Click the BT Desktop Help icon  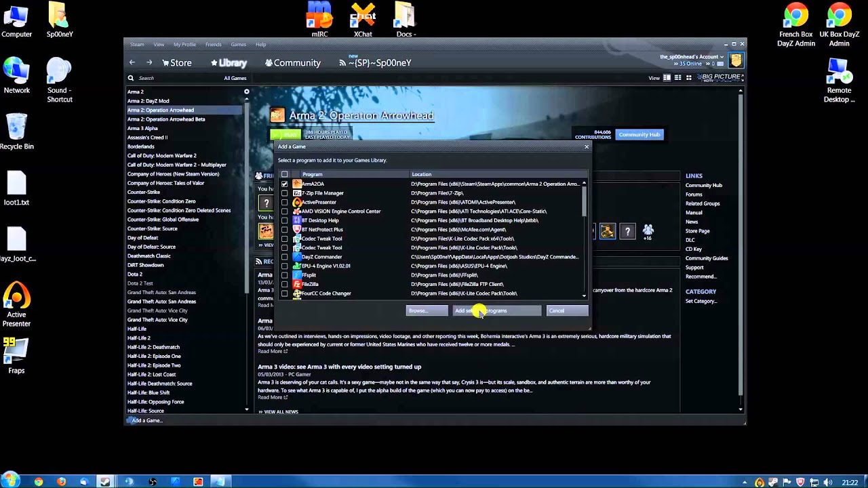click(297, 220)
